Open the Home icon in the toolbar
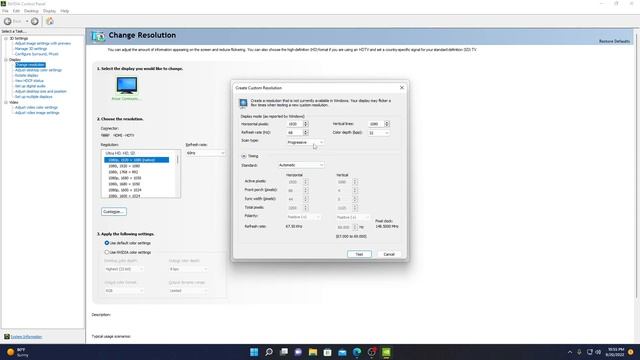 click(x=50, y=21)
